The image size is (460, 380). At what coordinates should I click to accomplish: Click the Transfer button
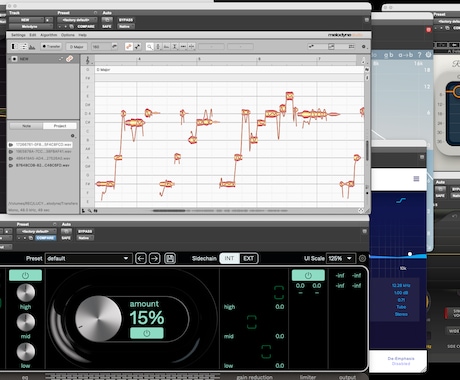point(51,47)
